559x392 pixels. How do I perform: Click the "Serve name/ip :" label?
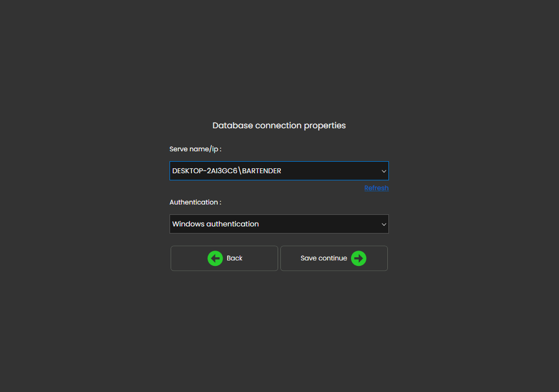(195, 149)
